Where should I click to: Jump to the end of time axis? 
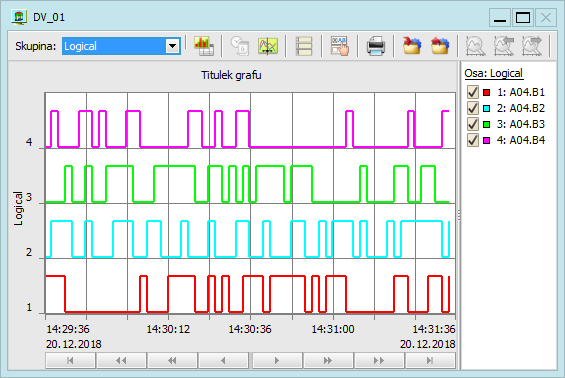coord(430,360)
